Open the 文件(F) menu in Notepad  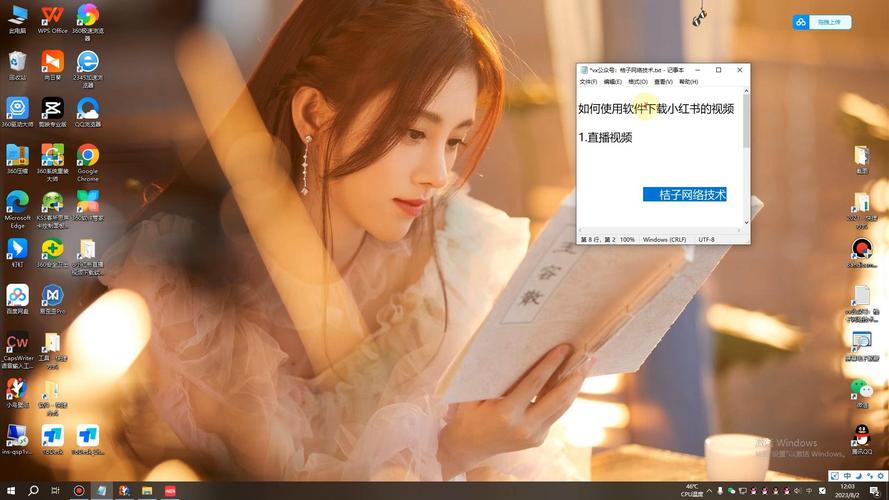588,82
